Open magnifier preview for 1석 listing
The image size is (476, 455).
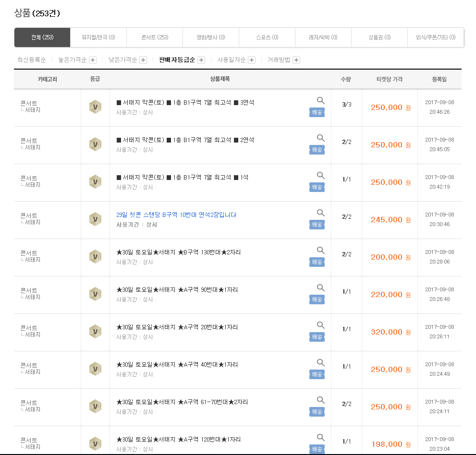pyautogui.click(x=320, y=175)
